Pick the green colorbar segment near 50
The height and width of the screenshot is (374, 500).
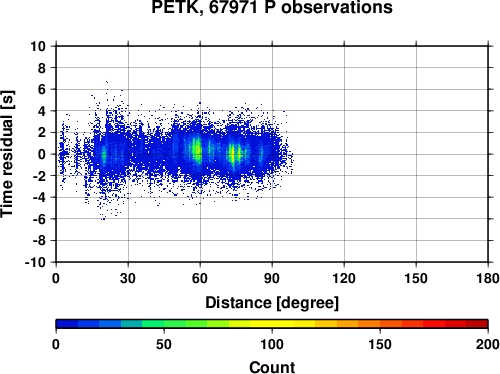point(164,323)
